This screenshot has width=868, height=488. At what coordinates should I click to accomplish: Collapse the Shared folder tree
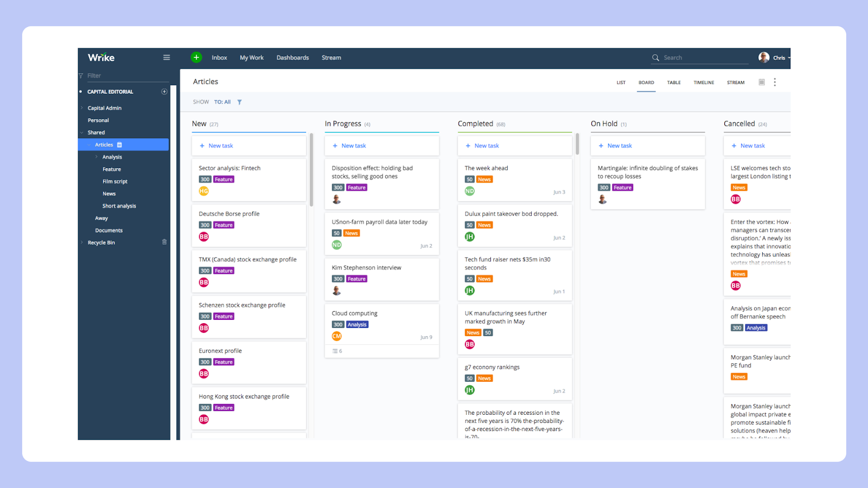82,132
